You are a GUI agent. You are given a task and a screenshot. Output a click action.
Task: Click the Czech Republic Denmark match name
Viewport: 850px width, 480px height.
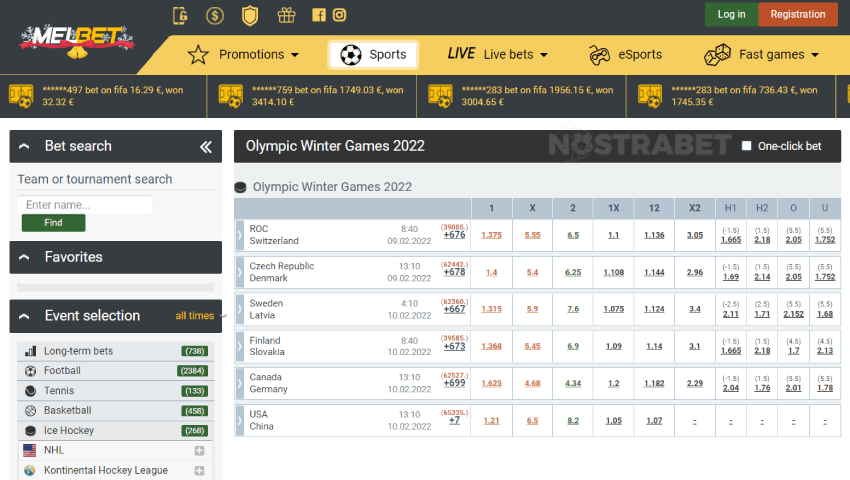pyautogui.click(x=281, y=272)
